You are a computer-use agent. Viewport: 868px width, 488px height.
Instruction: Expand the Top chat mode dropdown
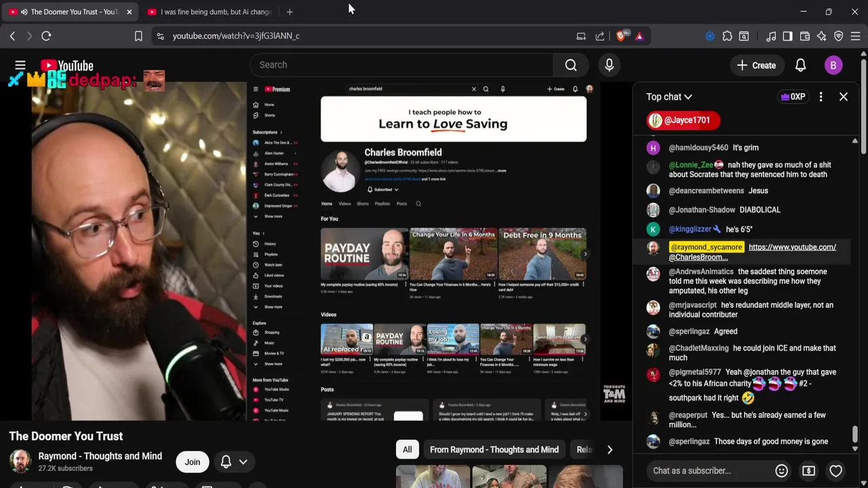click(669, 97)
